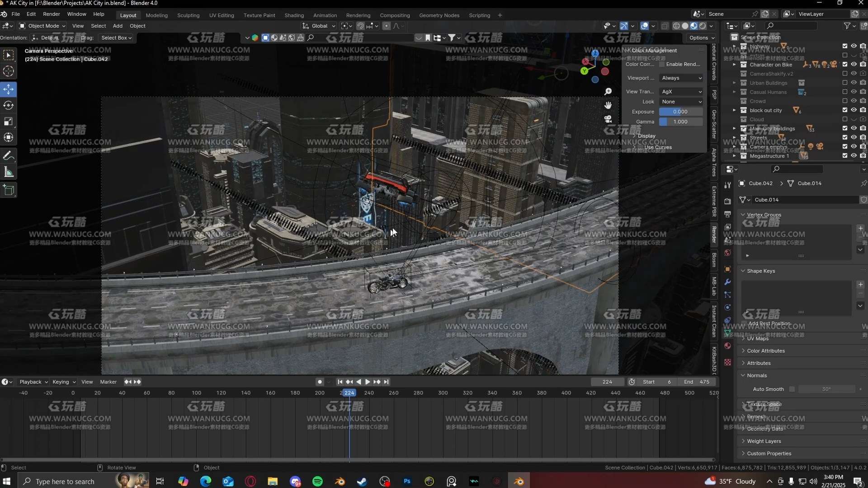The image size is (868, 488).
Task: Switch to the Shading workspace tab
Action: coord(294,15)
